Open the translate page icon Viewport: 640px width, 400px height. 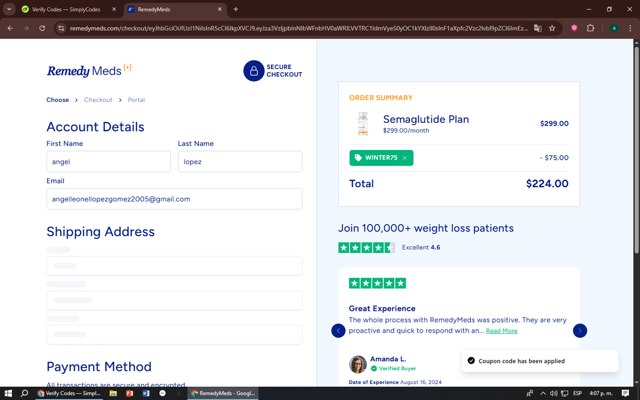[538, 28]
